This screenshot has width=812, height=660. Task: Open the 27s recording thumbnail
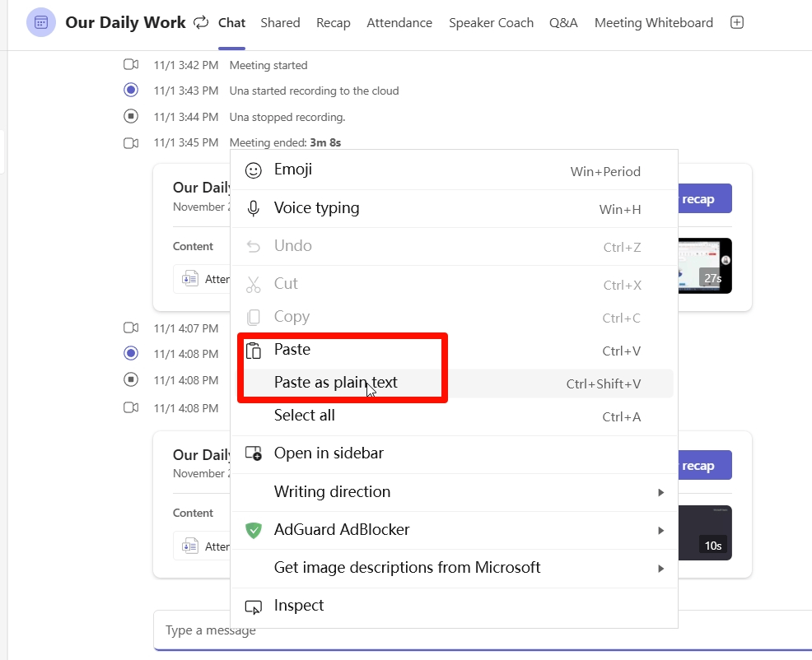(x=705, y=266)
